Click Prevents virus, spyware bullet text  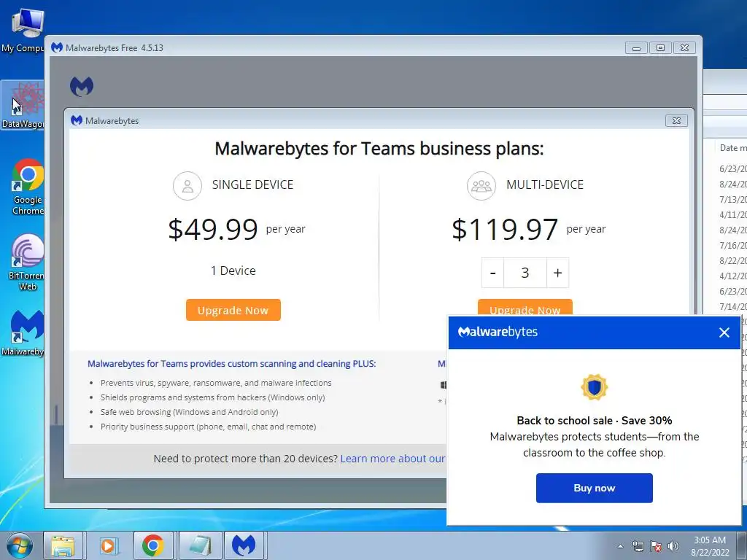click(216, 383)
